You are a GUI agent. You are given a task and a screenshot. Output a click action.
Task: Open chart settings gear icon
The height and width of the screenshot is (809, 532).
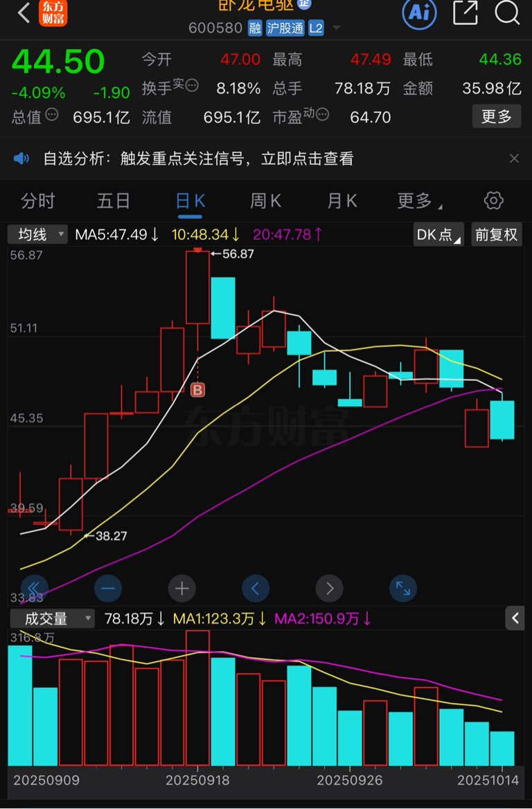[x=493, y=201]
